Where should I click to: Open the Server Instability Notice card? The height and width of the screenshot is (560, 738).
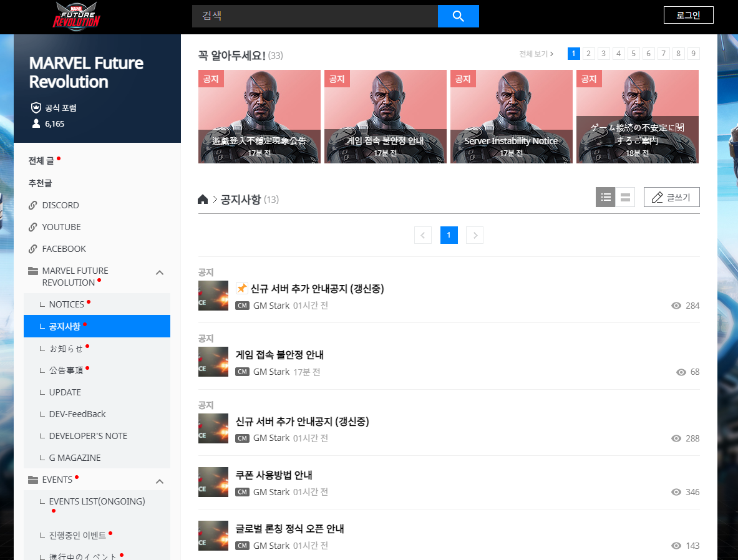[x=511, y=117]
